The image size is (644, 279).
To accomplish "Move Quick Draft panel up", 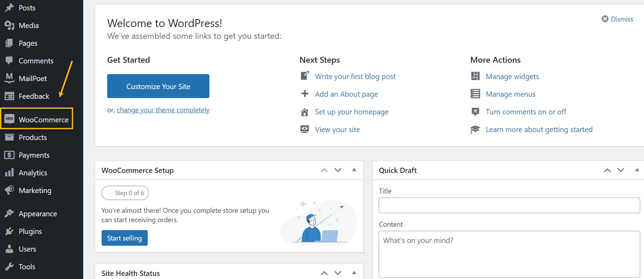I will (607, 170).
